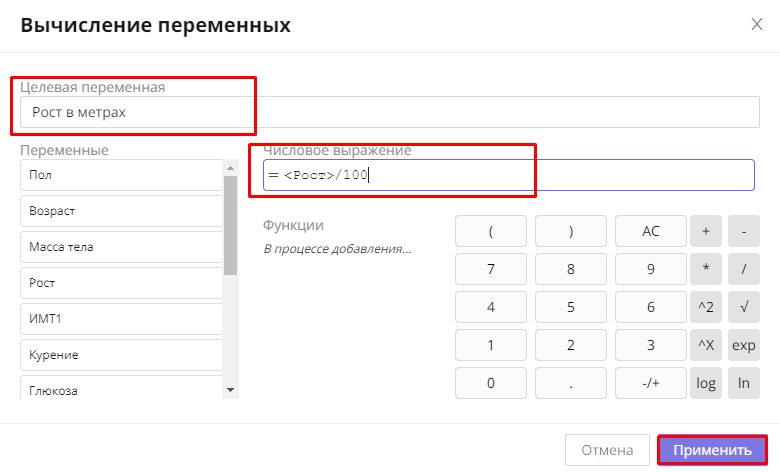Apply changes with the Применить button

point(712,450)
